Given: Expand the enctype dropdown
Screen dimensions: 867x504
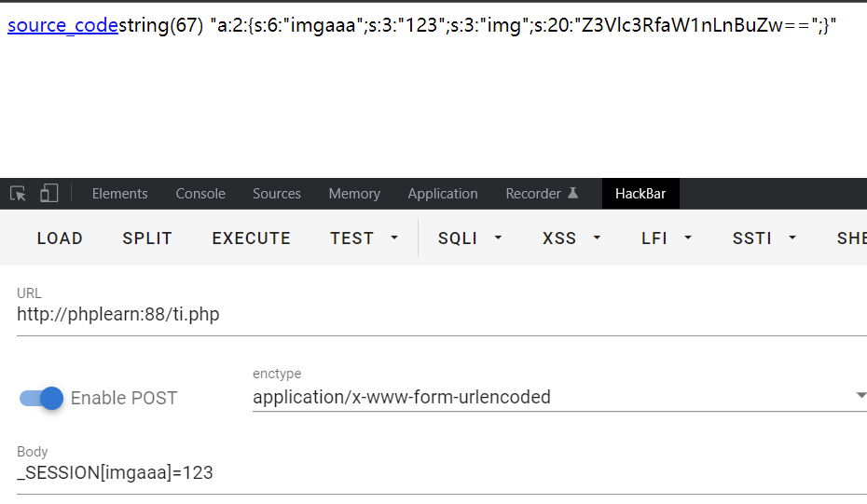Looking at the screenshot, I should click(x=860, y=397).
